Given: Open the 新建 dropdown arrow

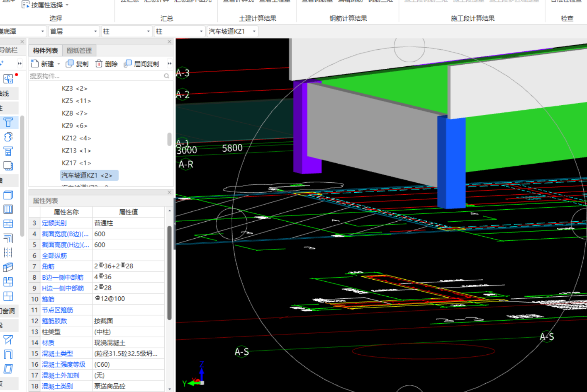Looking at the screenshot, I should click(58, 64).
